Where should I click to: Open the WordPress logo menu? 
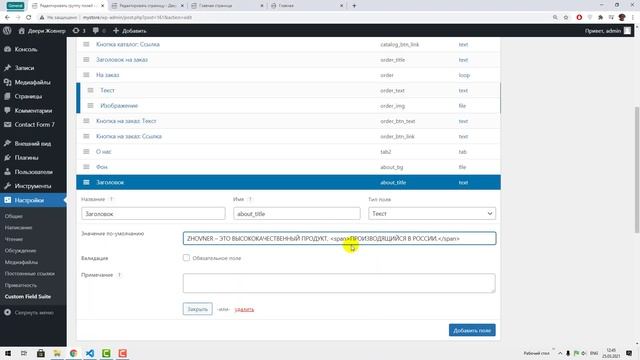(7, 31)
